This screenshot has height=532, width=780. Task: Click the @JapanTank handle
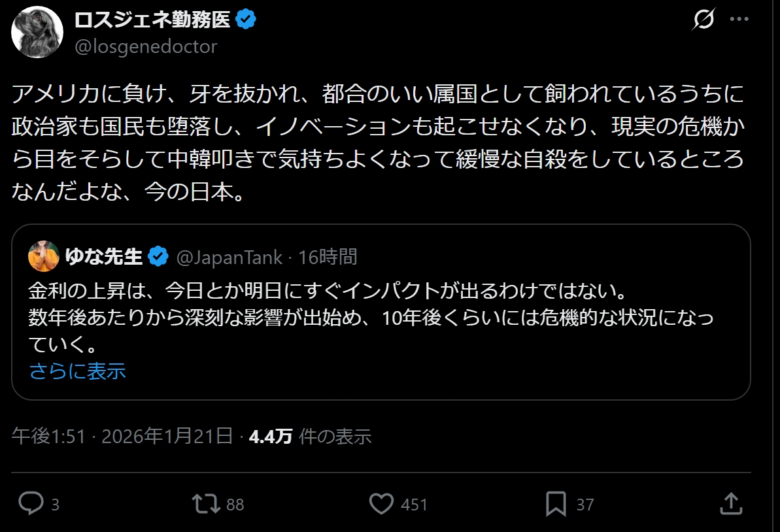pyautogui.click(x=229, y=257)
